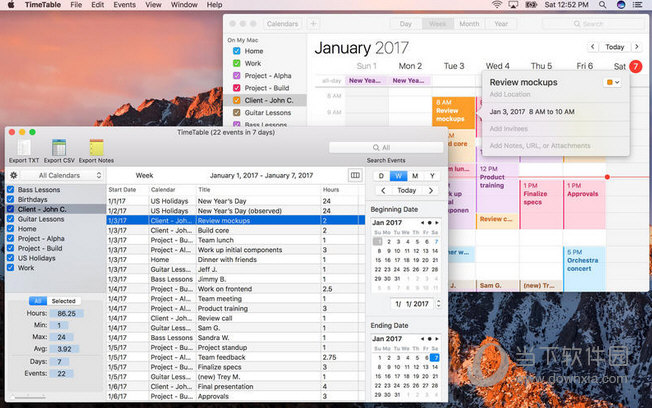This screenshot has height=408, width=652.
Task: Click the zoom slider below statistics panel
Action: tap(28, 396)
